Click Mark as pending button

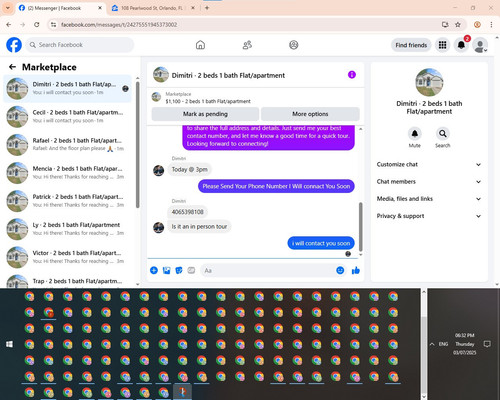coord(205,114)
